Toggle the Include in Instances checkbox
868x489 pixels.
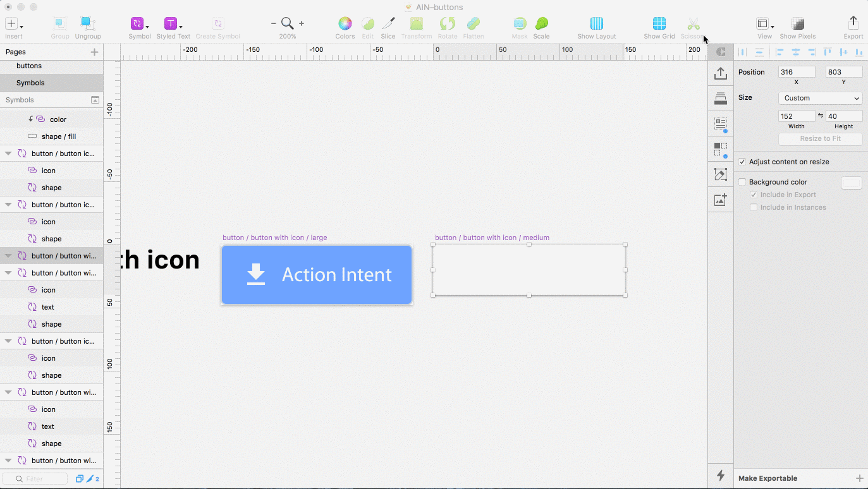coord(754,207)
